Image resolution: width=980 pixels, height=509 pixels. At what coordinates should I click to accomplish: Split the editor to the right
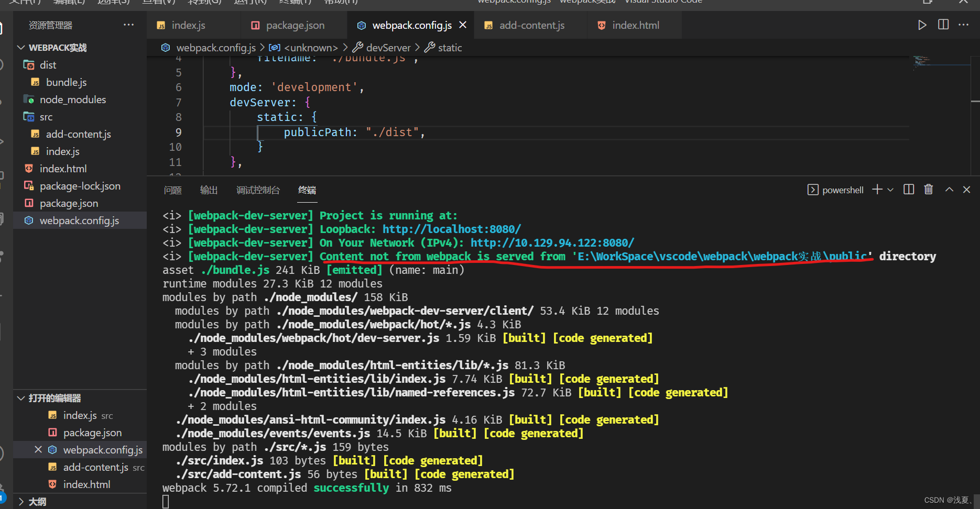point(943,25)
